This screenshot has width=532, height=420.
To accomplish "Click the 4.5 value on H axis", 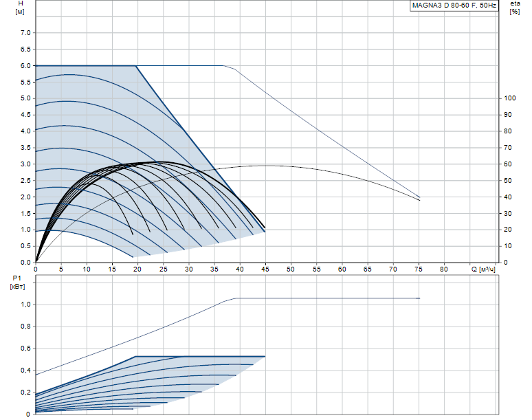I will [x=25, y=115].
